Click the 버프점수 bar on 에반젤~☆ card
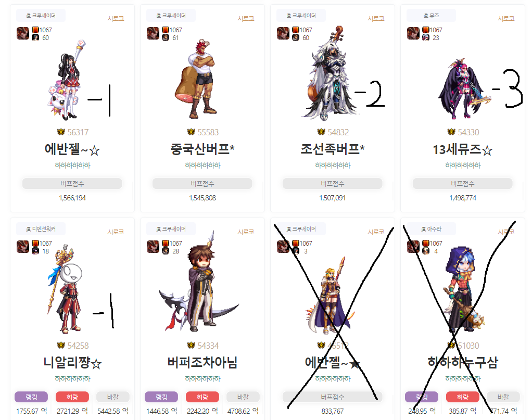 point(72,184)
